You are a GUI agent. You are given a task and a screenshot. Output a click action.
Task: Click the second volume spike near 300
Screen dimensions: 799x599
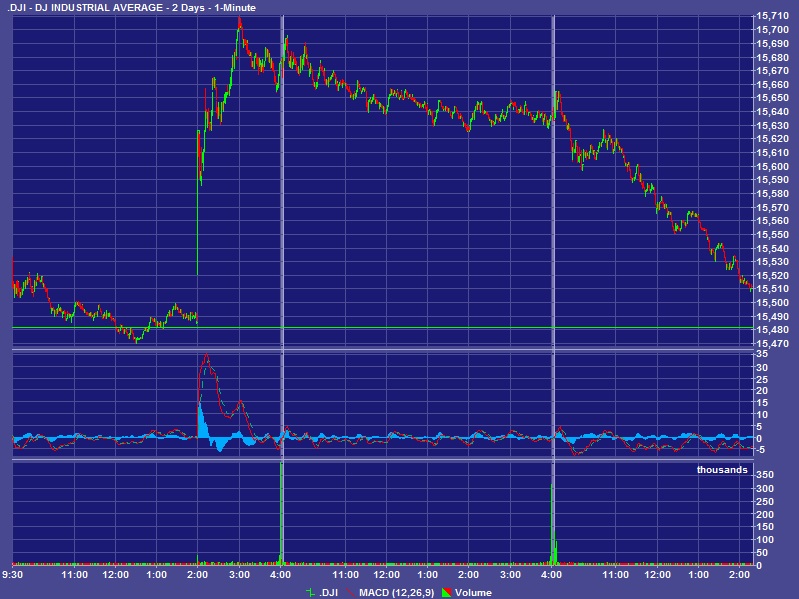point(552,524)
